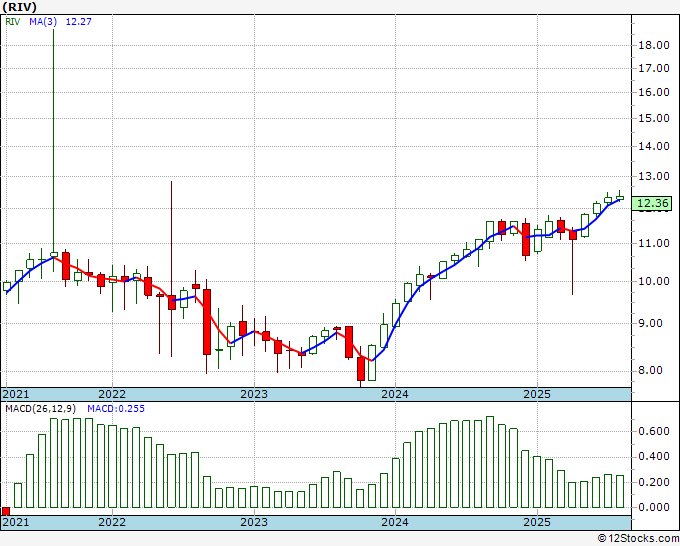Click the 10.00 price axis label

coord(654,281)
